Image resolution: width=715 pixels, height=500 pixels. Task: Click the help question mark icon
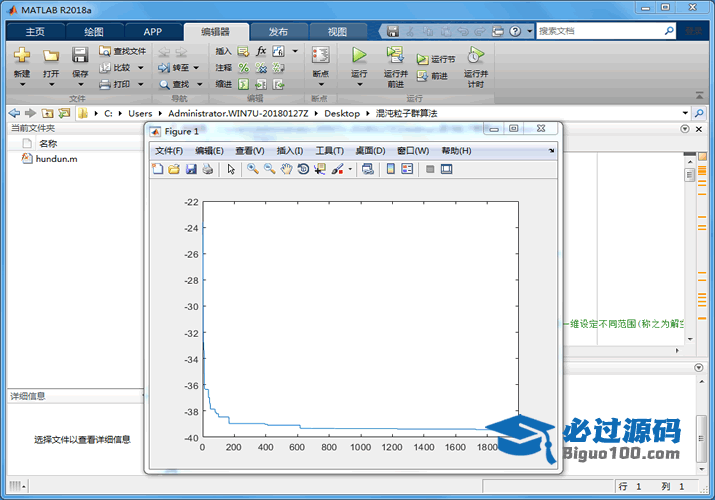tap(515, 31)
